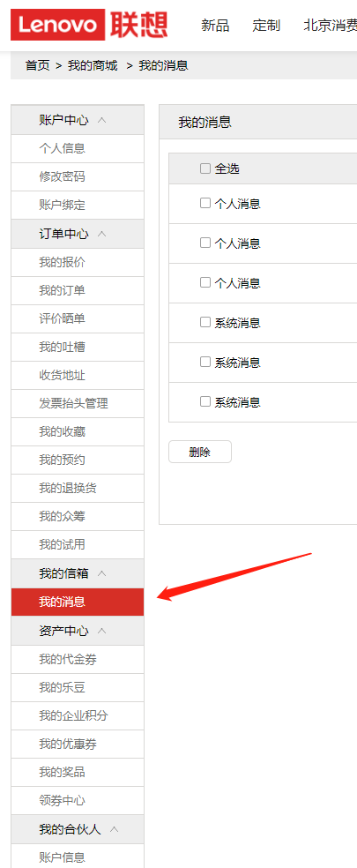This screenshot has width=357, height=868.
Task: Select the highlighted 我的消息 sidebar item
Action: click(x=78, y=602)
